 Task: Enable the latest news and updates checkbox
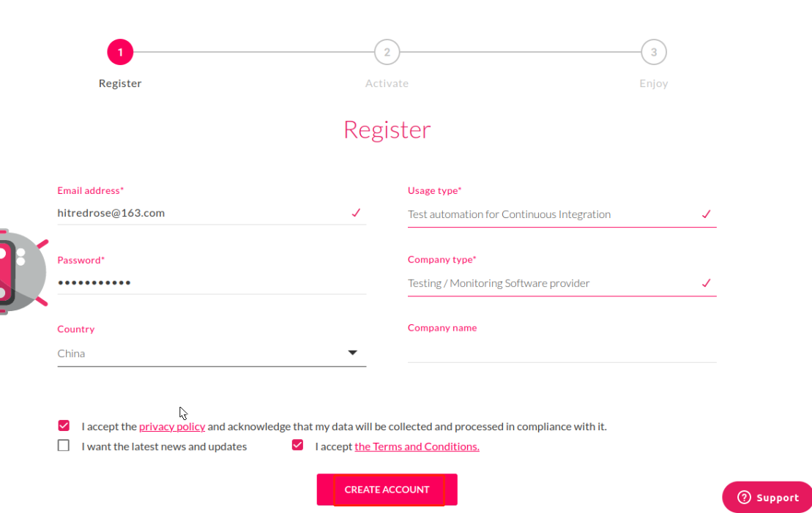click(x=64, y=445)
